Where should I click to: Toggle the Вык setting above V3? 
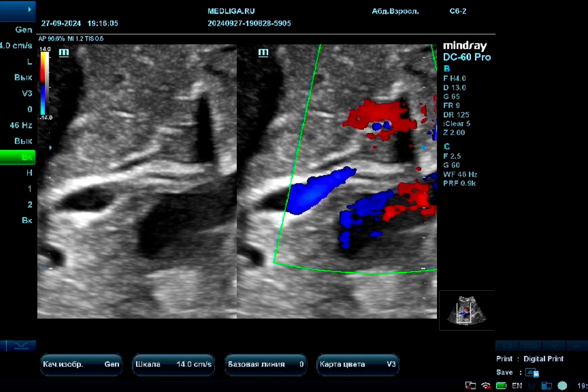pos(23,77)
